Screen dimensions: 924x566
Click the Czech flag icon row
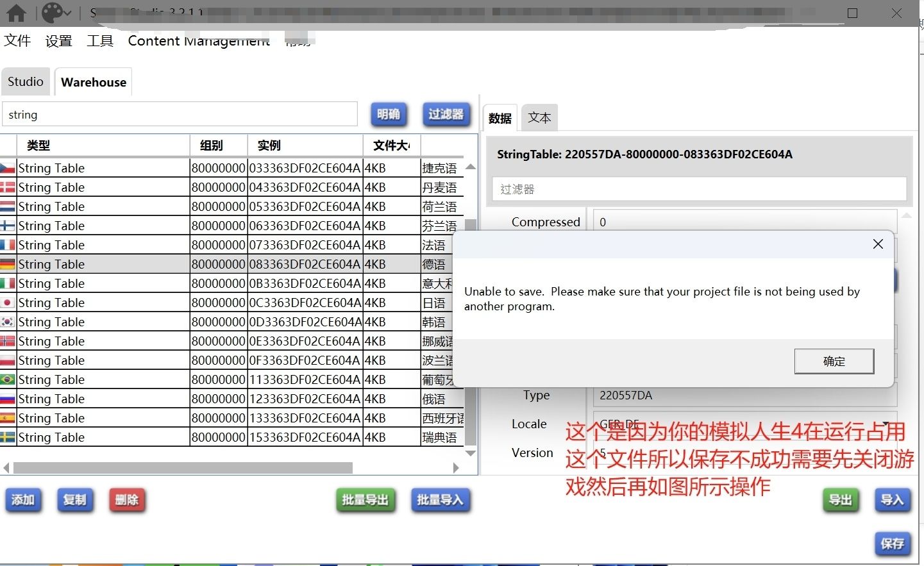8,168
